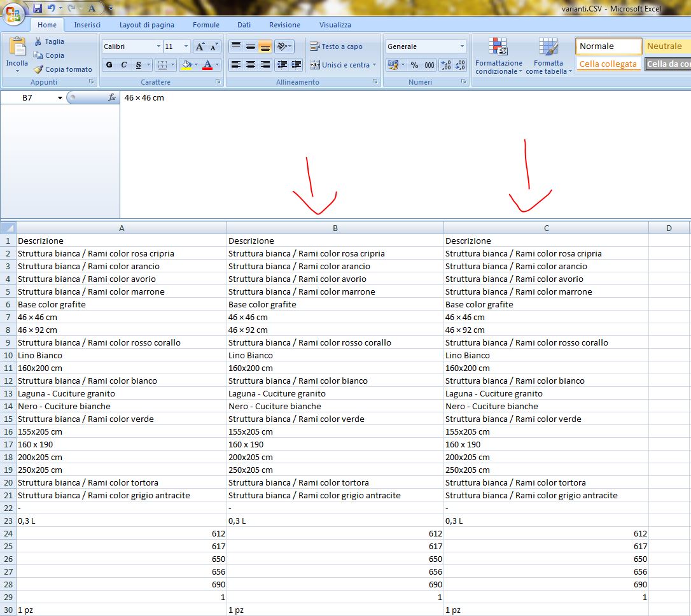Switch to the Home ribbon tab
The height and width of the screenshot is (616, 691).
click(x=47, y=25)
